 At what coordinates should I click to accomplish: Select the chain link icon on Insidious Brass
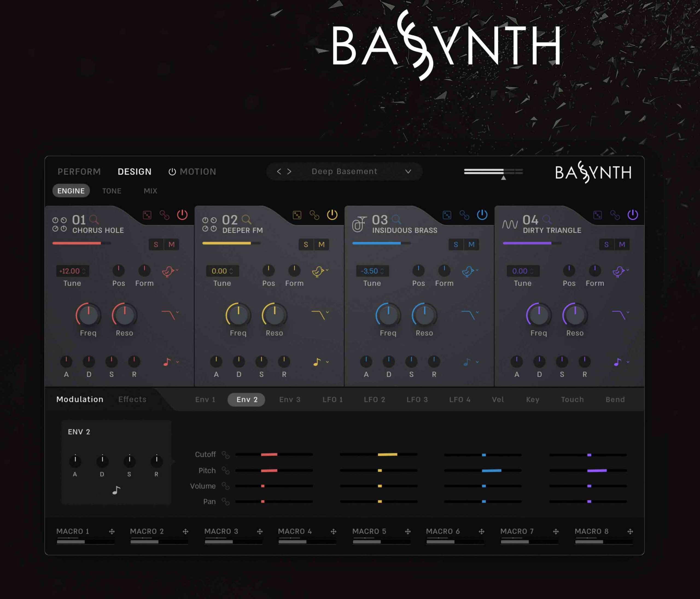coord(464,215)
